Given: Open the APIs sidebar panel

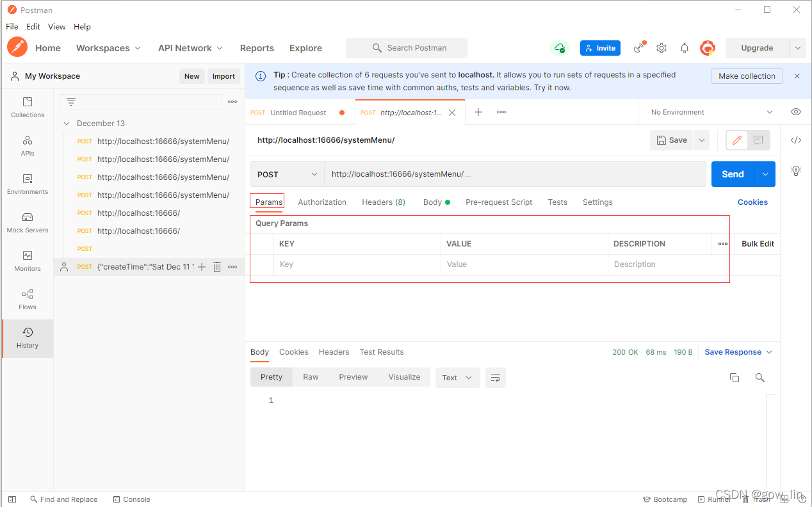Looking at the screenshot, I should [28, 146].
